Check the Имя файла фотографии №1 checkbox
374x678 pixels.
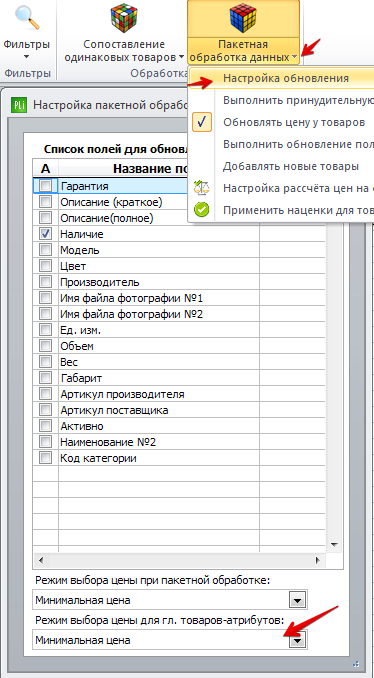tap(45, 298)
